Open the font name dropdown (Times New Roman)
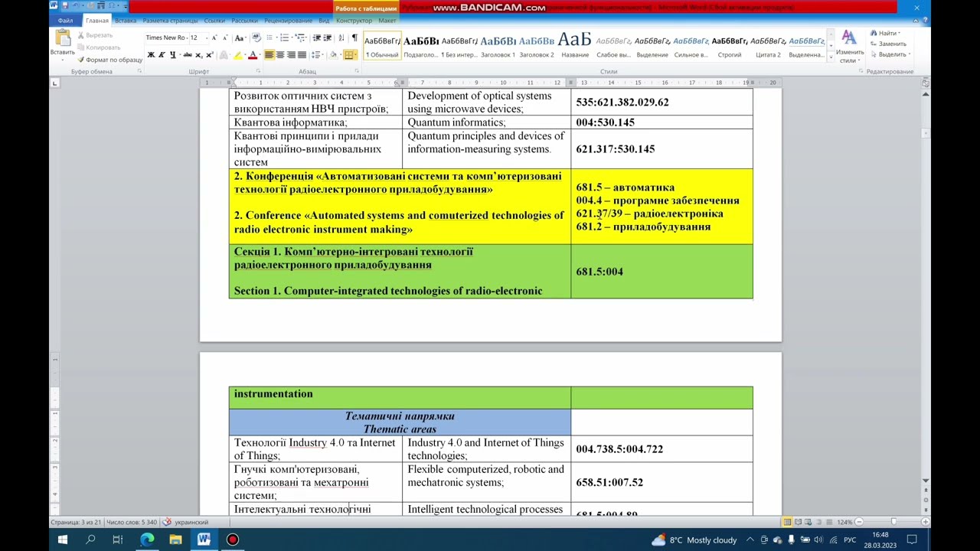Screen dimensions: 980x551 point(186,37)
